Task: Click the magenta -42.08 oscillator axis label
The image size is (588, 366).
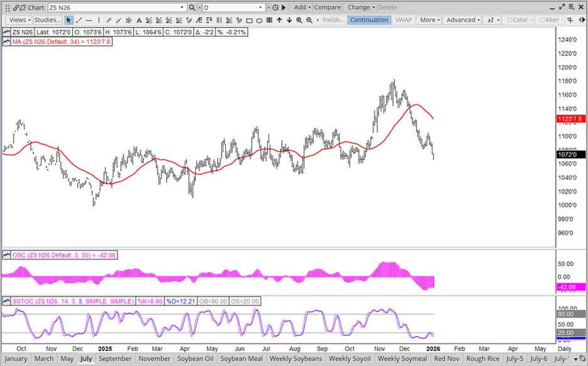Action: (x=571, y=287)
